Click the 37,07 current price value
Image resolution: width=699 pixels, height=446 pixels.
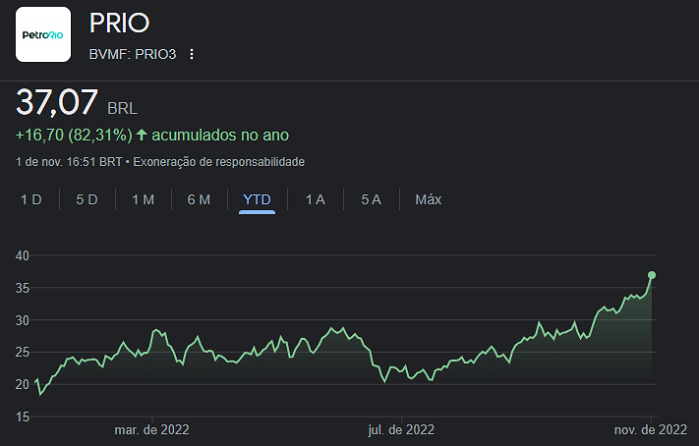[x=57, y=103]
